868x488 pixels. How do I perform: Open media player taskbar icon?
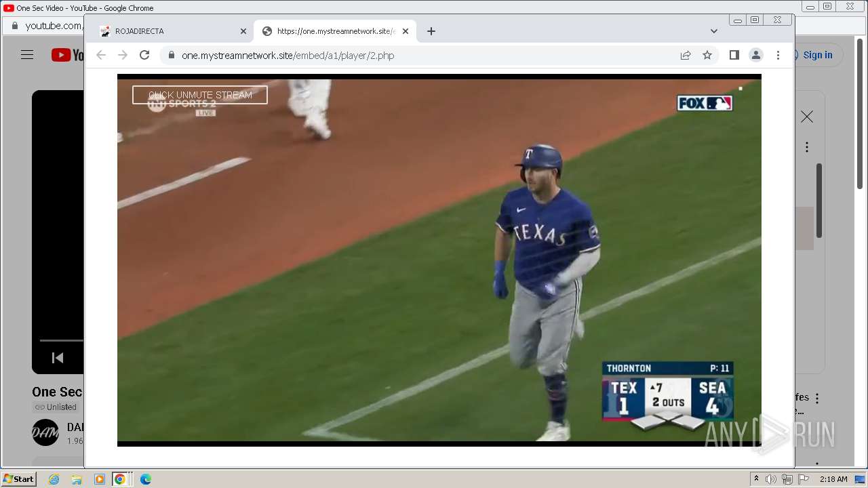100,479
